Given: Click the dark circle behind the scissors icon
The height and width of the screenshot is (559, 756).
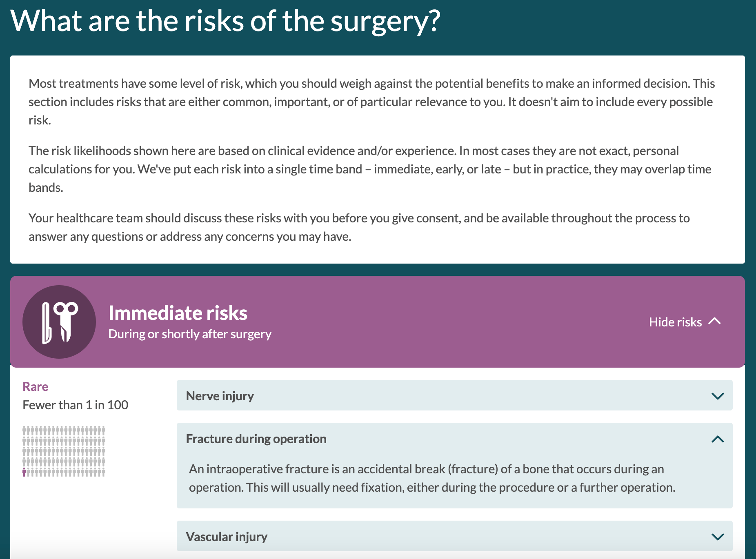Looking at the screenshot, I should [59, 322].
